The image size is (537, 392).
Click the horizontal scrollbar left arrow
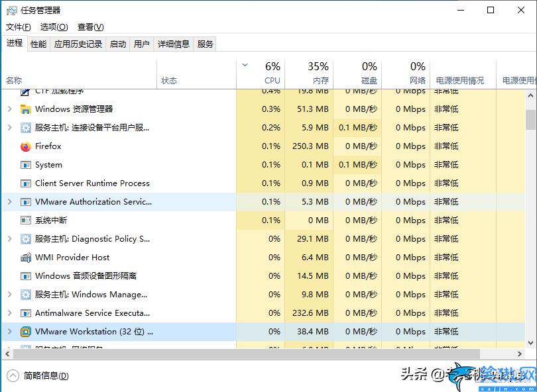(x=7, y=354)
